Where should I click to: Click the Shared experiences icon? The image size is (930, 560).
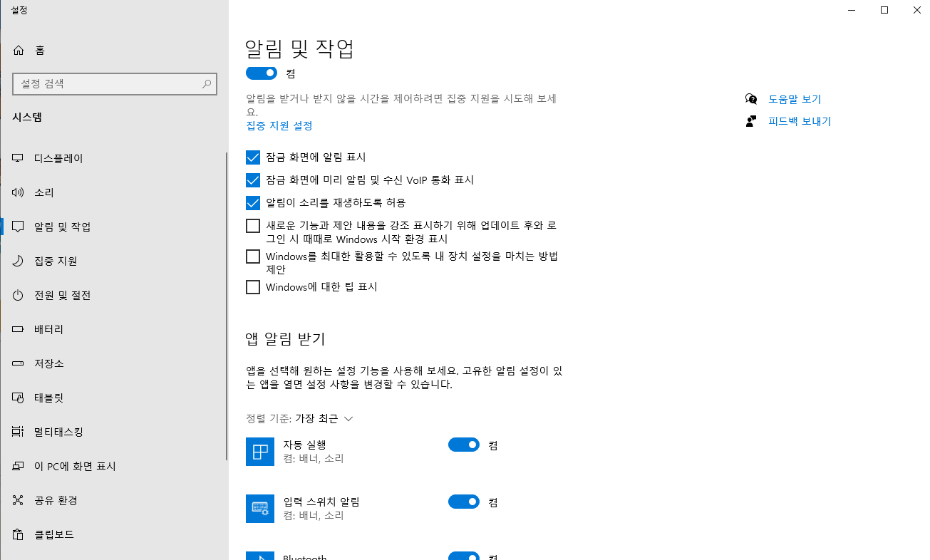(x=19, y=500)
